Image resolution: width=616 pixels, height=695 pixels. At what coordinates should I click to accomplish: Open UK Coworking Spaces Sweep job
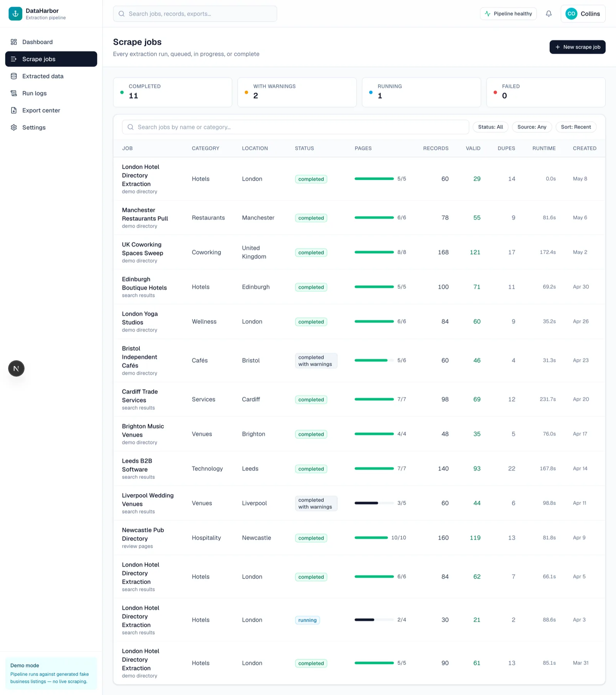[142, 249]
